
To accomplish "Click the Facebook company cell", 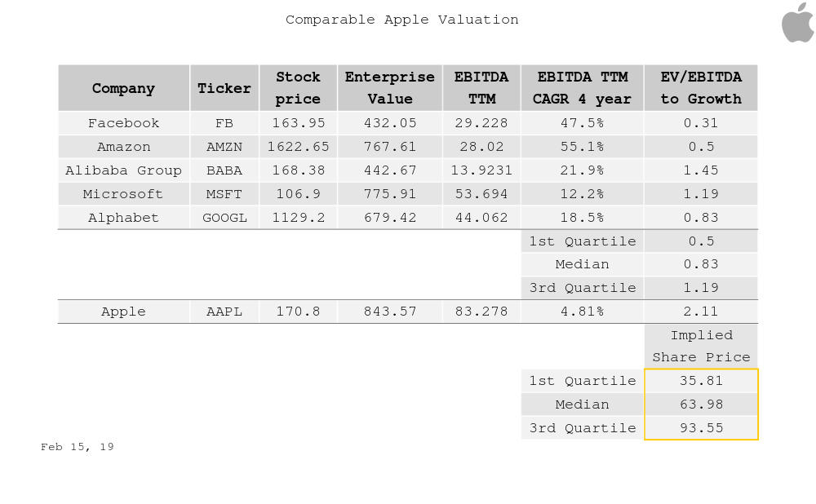I will 123,123.
